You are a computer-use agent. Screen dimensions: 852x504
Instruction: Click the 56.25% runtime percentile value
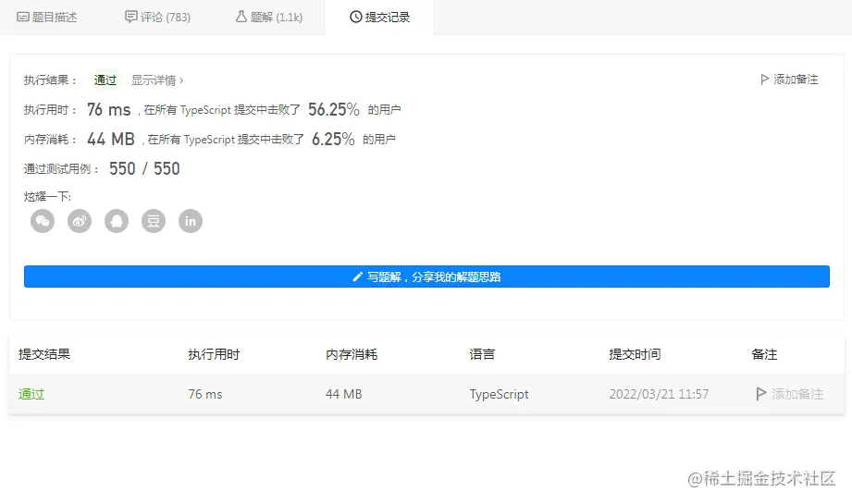pos(334,110)
